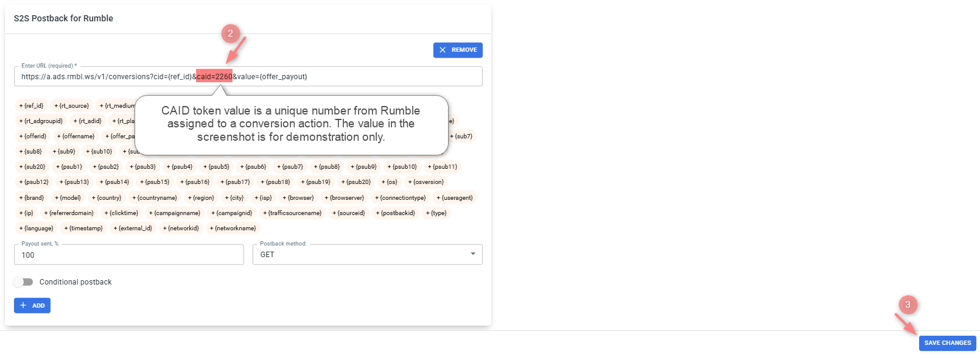Select the {city} token
The height and width of the screenshot is (354, 980).
point(234,198)
